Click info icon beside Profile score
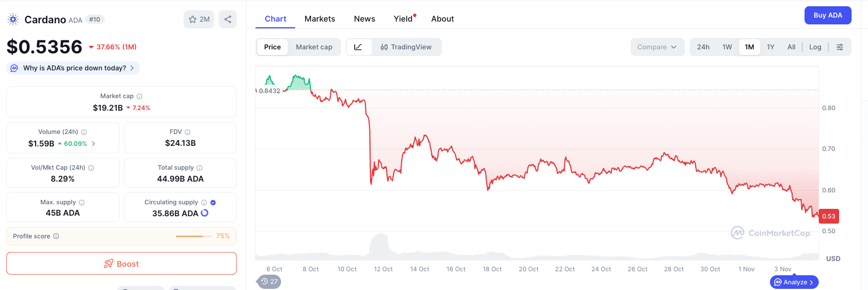Image resolution: width=868 pixels, height=290 pixels. [56, 236]
